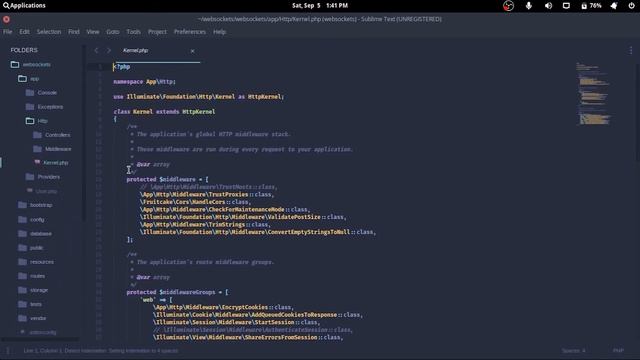640x360 pixels.
Task: Open the File menu
Action: tap(8, 32)
